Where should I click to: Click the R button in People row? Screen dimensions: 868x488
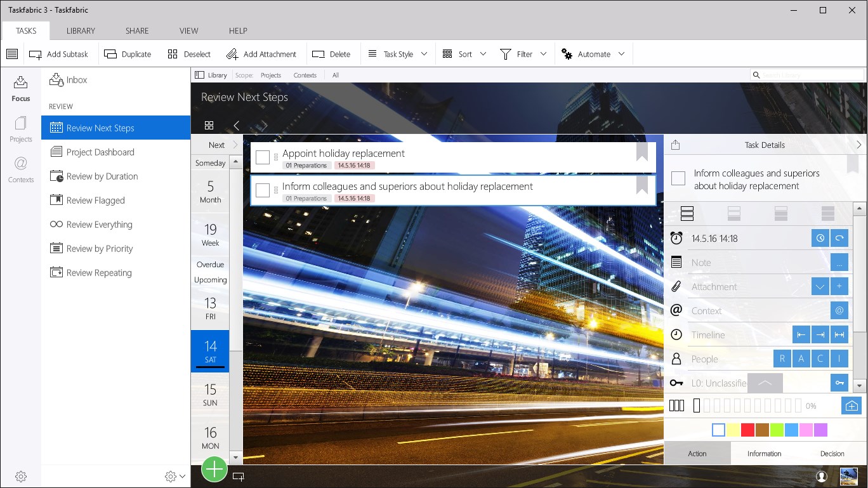[782, 359]
